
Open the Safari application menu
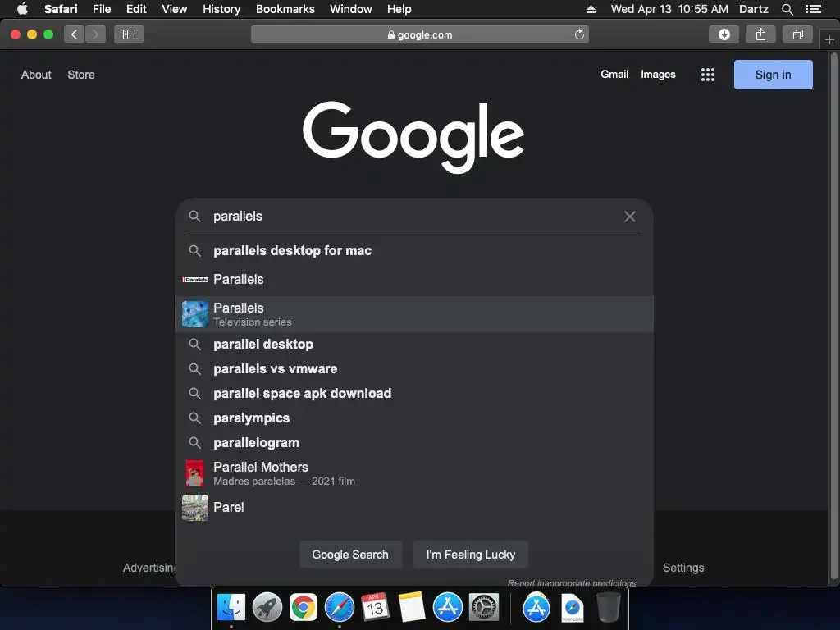click(61, 9)
